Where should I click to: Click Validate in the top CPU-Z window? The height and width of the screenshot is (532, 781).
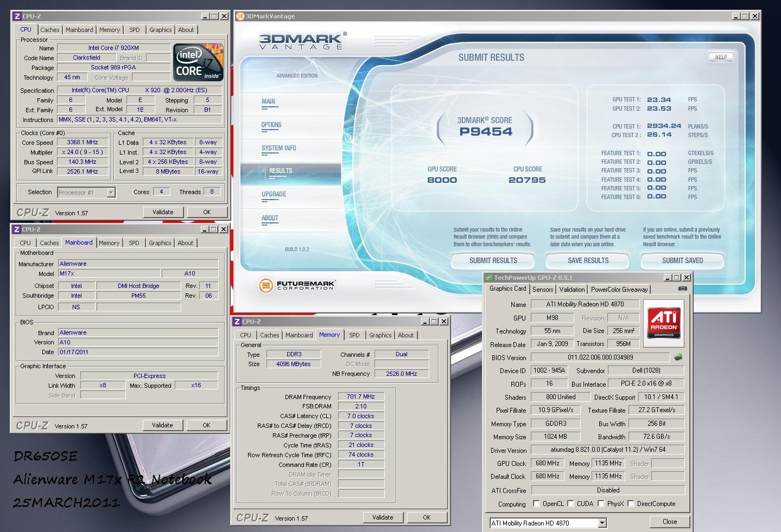click(163, 212)
